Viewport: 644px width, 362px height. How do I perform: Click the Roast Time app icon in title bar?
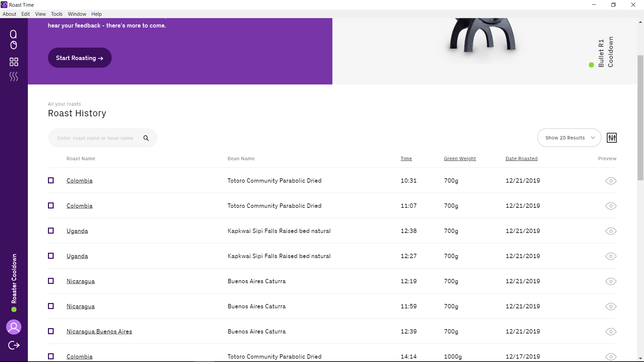[4, 5]
